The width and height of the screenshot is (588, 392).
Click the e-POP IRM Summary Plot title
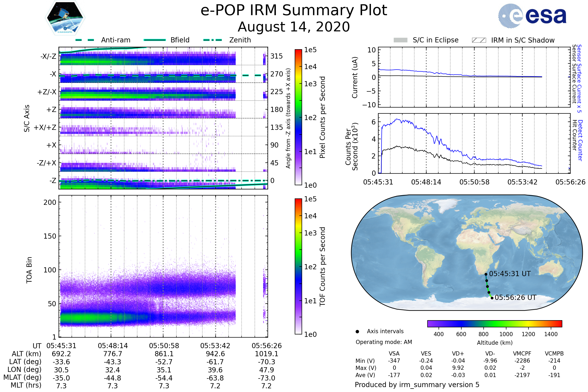294,11
